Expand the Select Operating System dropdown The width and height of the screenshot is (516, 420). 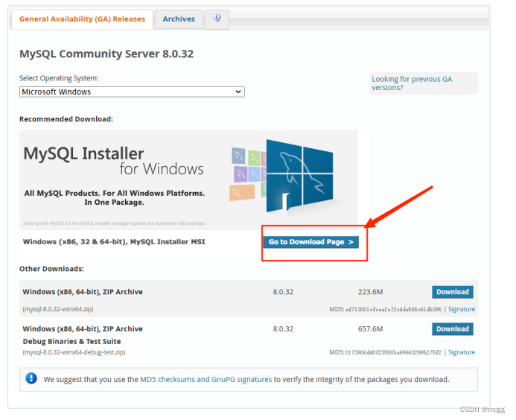tap(132, 92)
